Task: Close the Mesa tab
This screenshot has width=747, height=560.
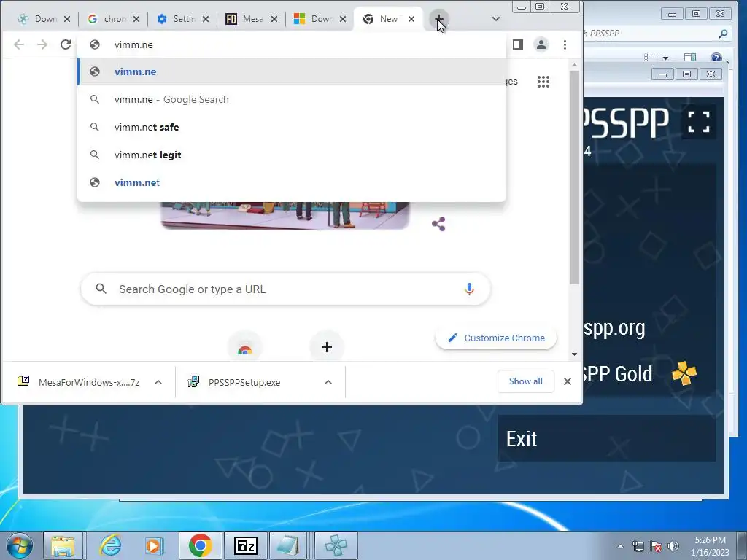Action: pos(274,19)
